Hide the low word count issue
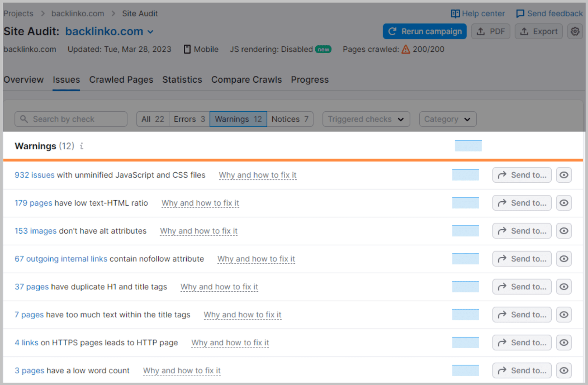The width and height of the screenshot is (588, 385). coord(564,370)
